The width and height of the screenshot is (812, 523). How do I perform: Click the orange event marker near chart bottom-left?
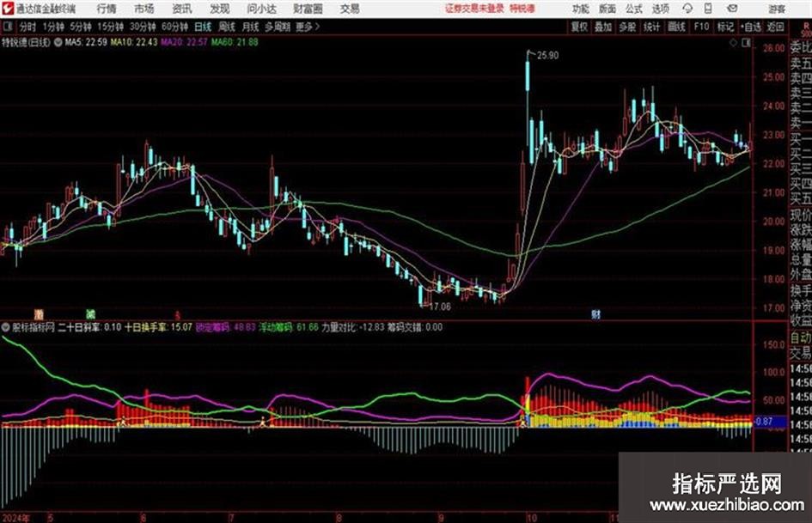[x=39, y=313]
